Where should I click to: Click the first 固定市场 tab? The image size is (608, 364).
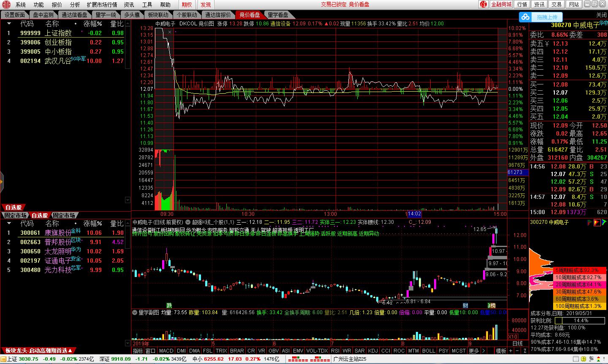pos(15,215)
